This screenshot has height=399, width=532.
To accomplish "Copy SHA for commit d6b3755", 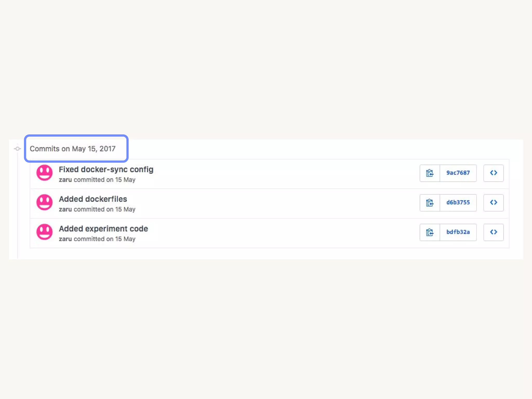I will click(430, 203).
